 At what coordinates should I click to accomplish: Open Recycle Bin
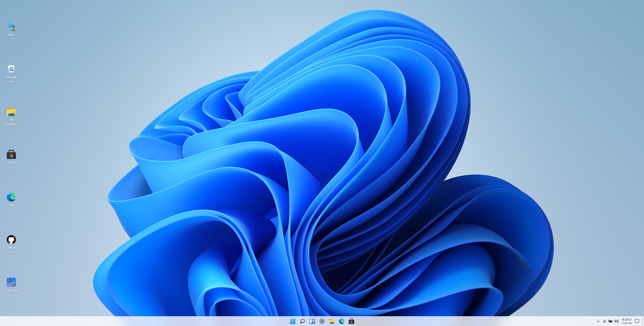pyautogui.click(x=11, y=69)
